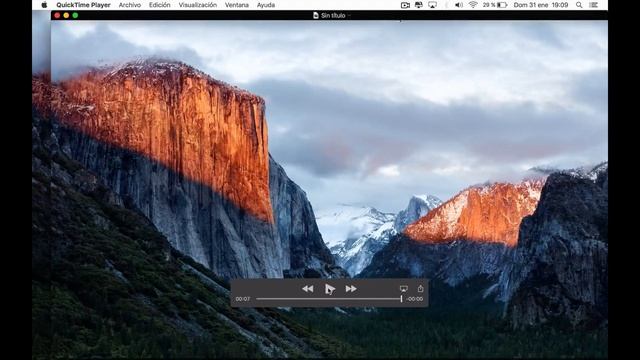Toggle the -00:00 remaining time display

click(x=415, y=299)
